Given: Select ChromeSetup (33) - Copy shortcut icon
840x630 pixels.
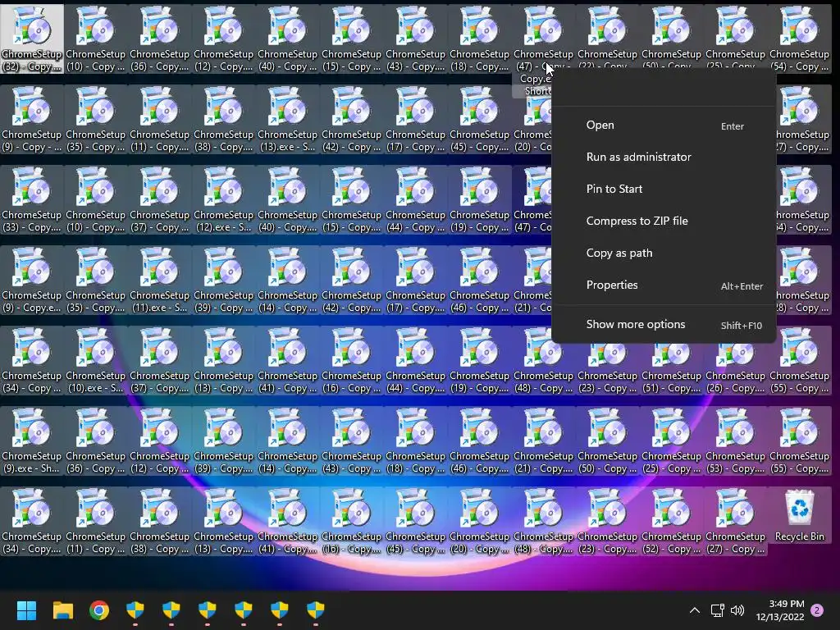Looking at the screenshot, I should [x=32, y=199].
